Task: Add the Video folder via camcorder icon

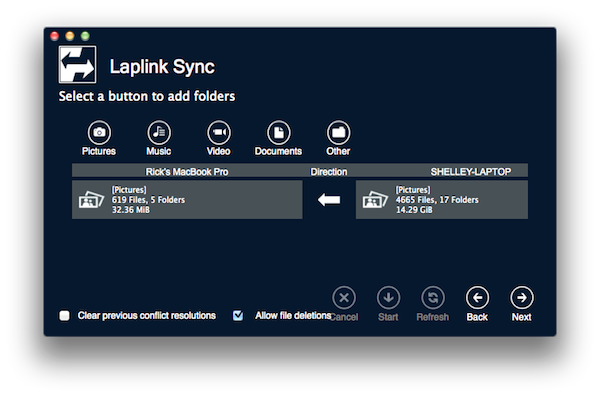Action: pos(218,132)
